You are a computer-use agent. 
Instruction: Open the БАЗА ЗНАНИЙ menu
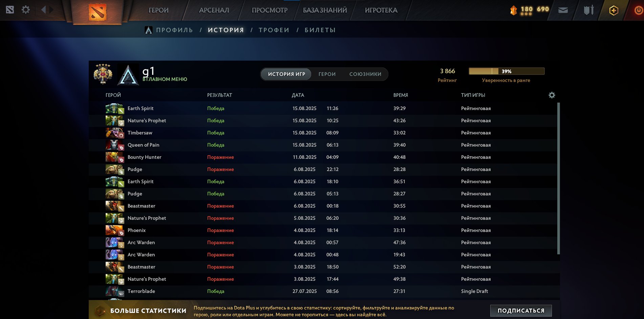coord(324,10)
